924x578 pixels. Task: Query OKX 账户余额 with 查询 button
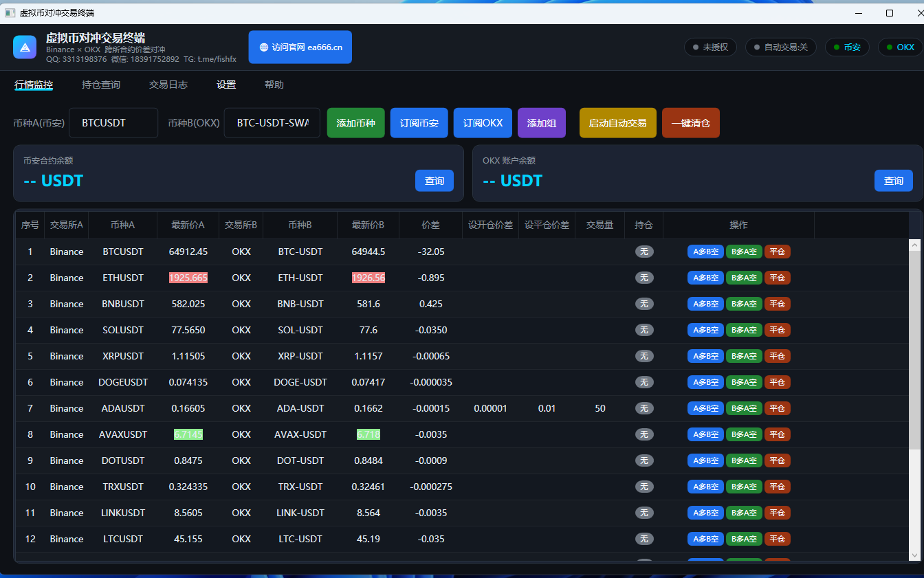tap(894, 181)
